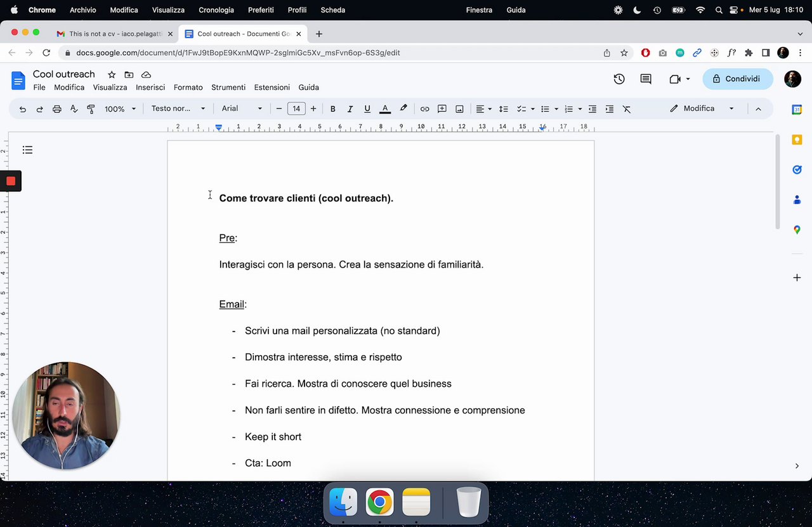Decrease the font size with minus
Viewport: 812px width, 527px height.
coord(278,109)
